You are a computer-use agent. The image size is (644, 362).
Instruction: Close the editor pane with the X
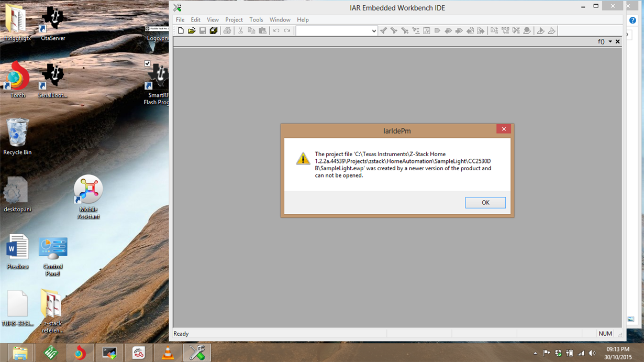tap(618, 42)
